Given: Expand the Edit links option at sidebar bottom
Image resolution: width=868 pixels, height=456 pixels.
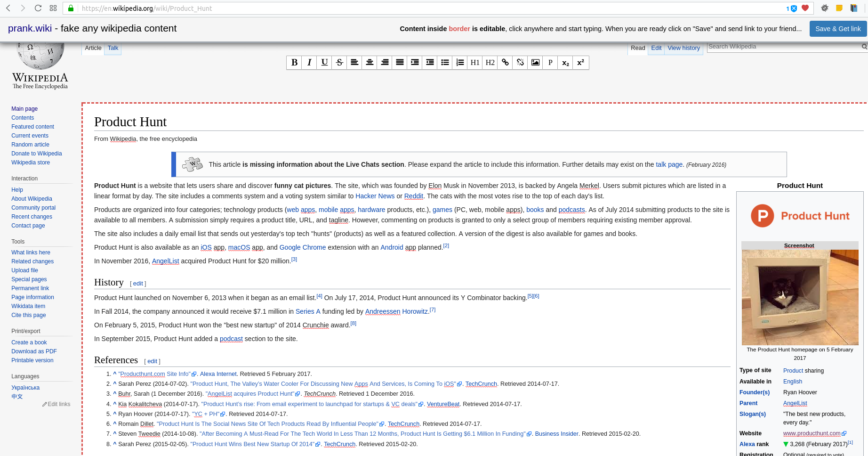Looking at the screenshot, I should click(56, 404).
